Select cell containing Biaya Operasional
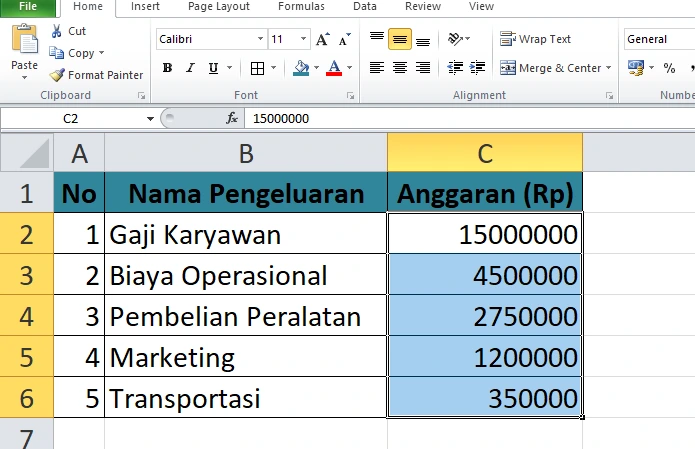The image size is (695, 449). pos(246,275)
